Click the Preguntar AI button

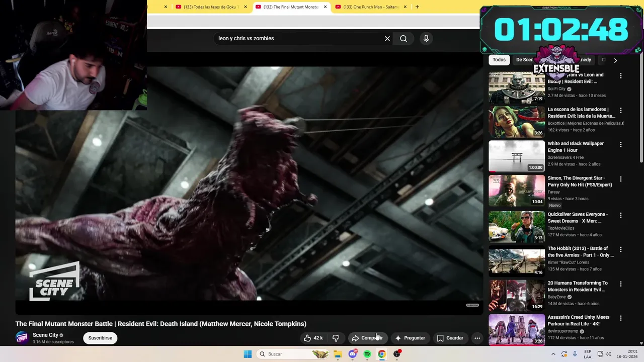pos(411,338)
